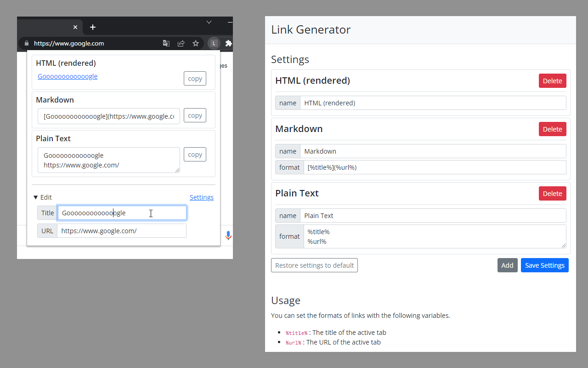This screenshot has width=588, height=368.
Task: Open the tab search chevron dropdown
Action: (x=209, y=22)
